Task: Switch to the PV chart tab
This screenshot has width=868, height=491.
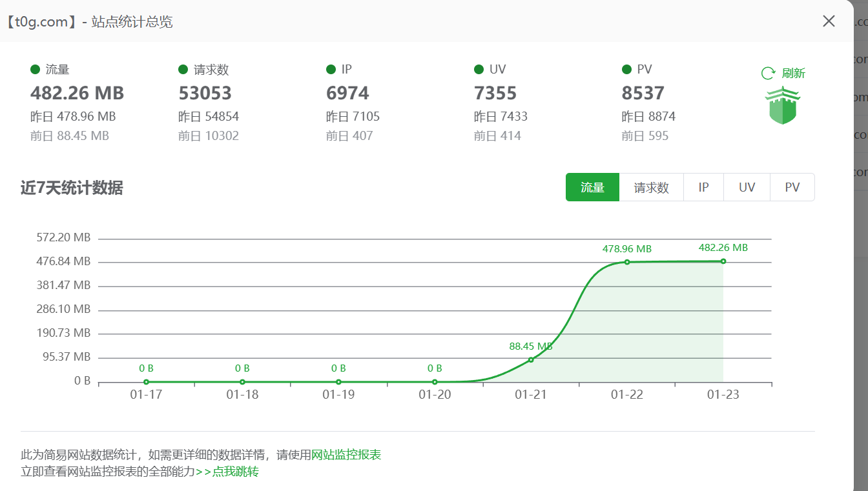Action: tap(792, 186)
